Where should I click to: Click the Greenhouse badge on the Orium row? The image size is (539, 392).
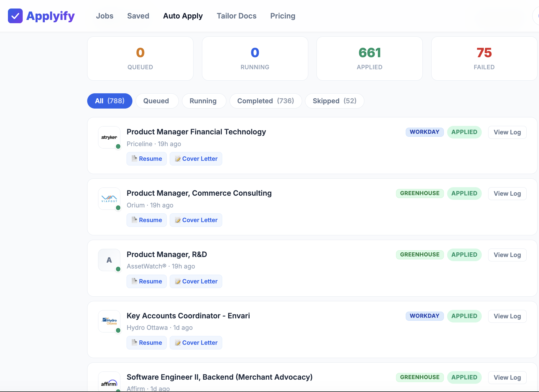(x=420, y=193)
